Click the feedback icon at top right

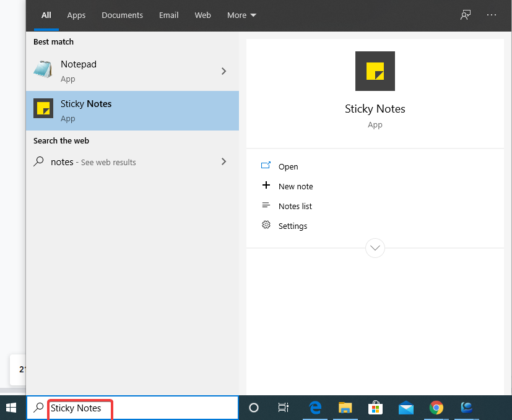pyautogui.click(x=465, y=15)
